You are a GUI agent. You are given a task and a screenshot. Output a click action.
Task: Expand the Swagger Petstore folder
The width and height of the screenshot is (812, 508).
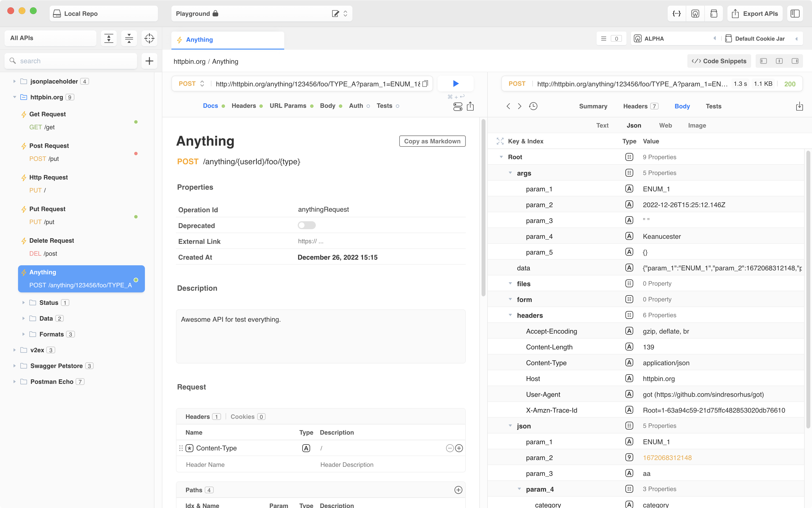14,366
